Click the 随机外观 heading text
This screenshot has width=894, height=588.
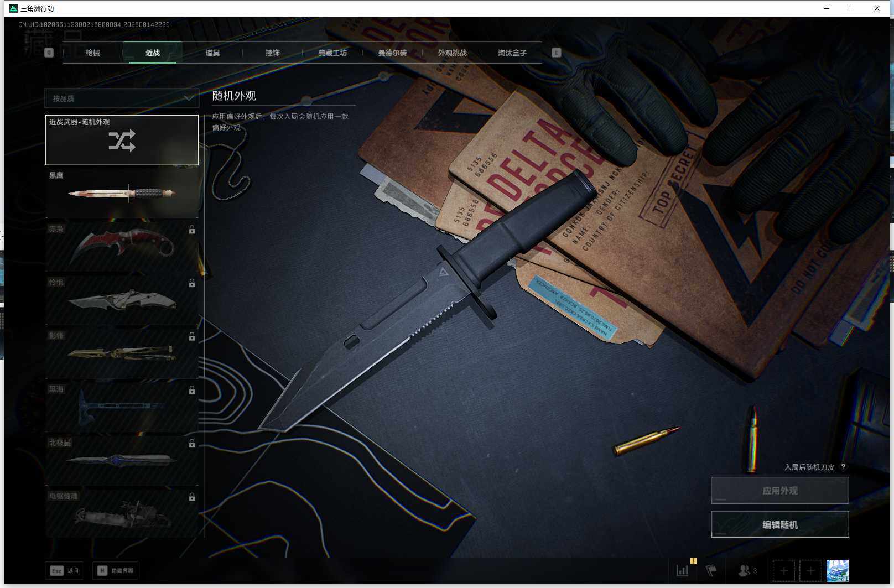click(x=234, y=96)
